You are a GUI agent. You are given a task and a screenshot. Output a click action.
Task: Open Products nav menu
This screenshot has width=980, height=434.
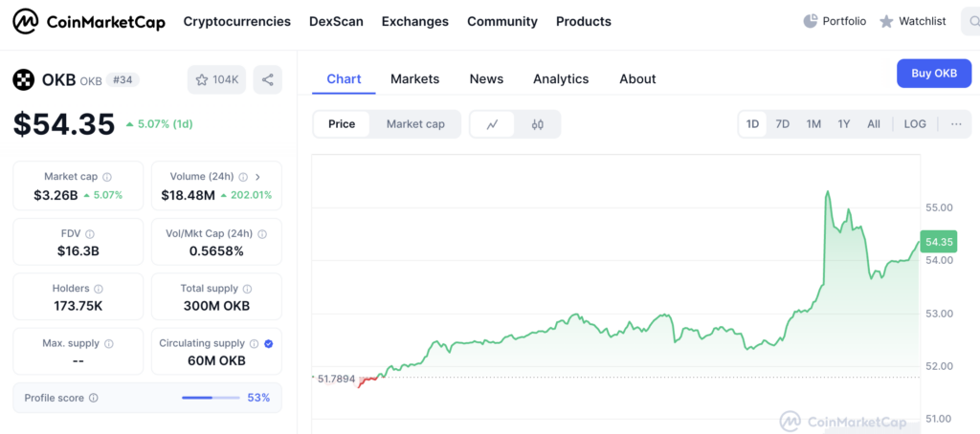pyautogui.click(x=584, y=21)
